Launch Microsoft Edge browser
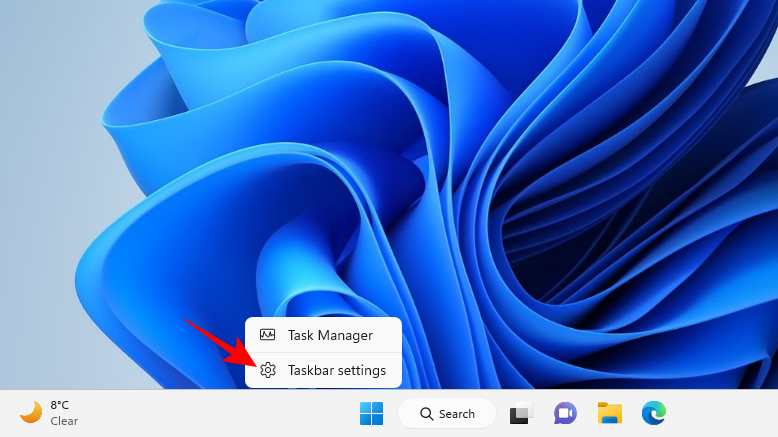The image size is (778, 437). point(653,413)
